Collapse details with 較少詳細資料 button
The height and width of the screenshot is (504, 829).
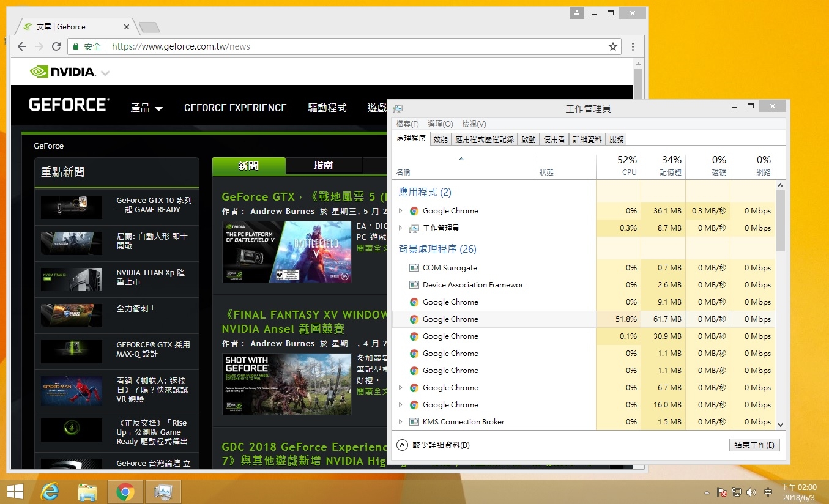click(x=433, y=445)
